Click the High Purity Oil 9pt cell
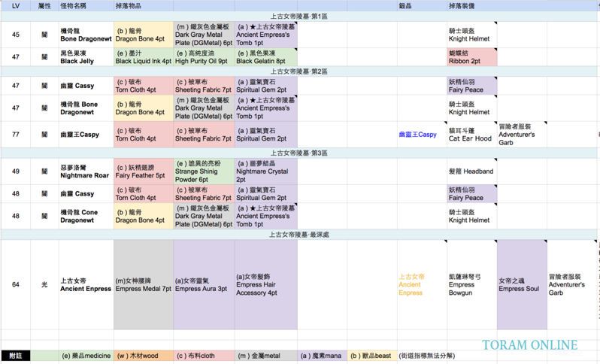 point(204,57)
